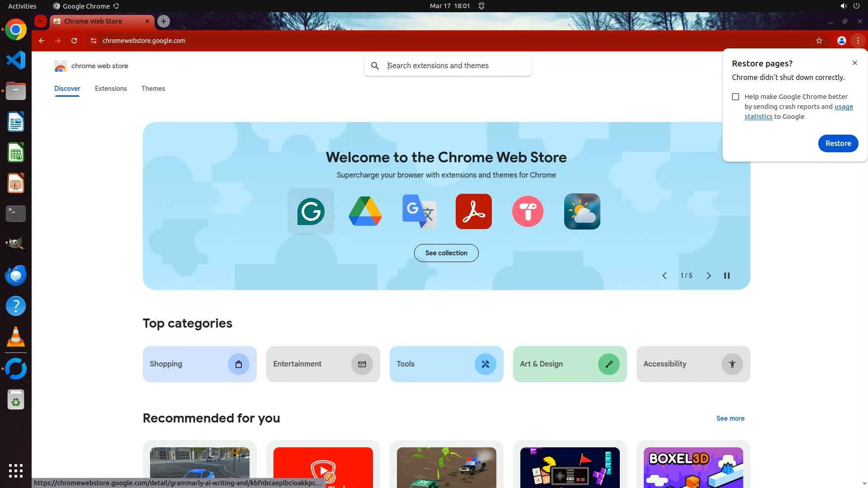The image size is (868, 488).
Task: Pause the banner carousel
Action: [726, 276]
